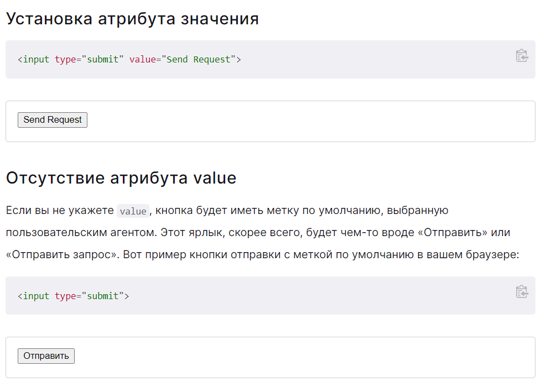
Task: Click the input tag in first code snippet
Action: point(34,60)
